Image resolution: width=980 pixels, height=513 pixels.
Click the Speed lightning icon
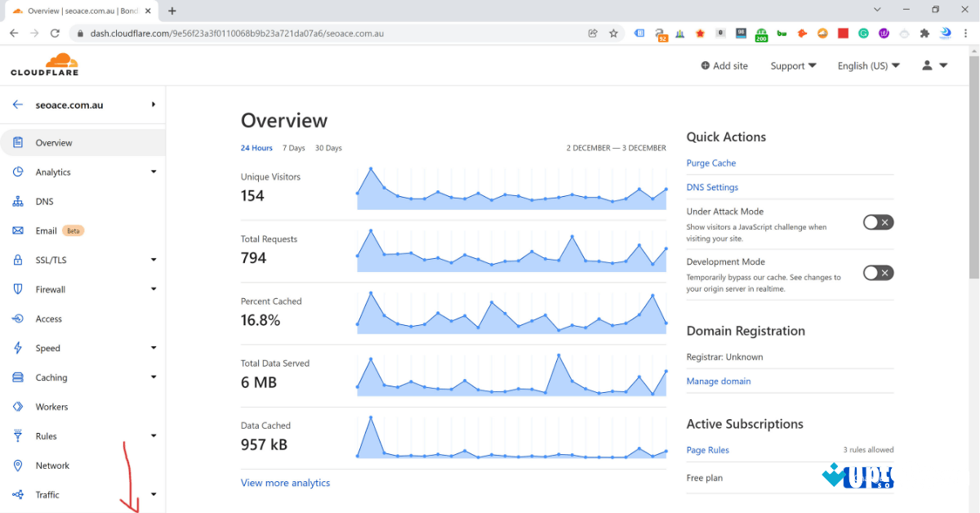18,347
